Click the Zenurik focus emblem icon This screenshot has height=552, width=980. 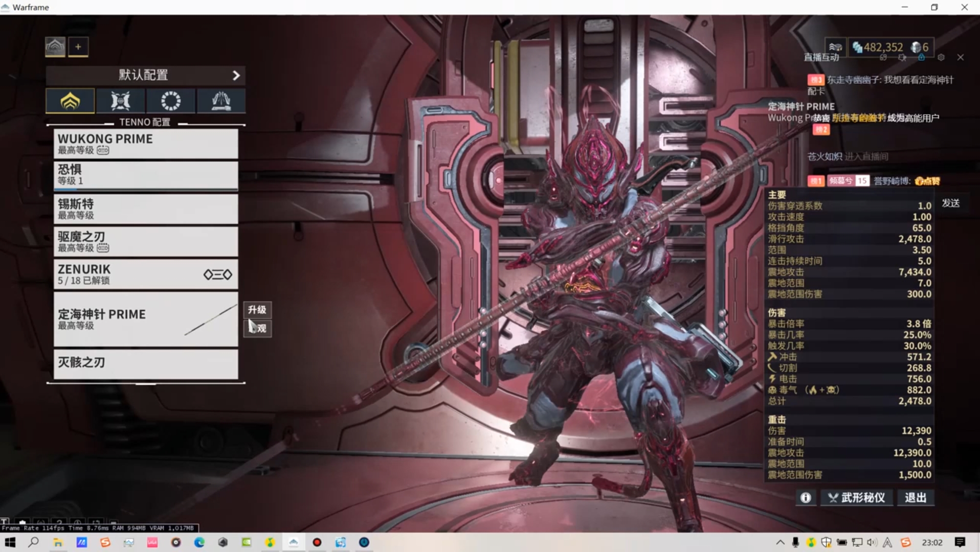tap(218, 275)
